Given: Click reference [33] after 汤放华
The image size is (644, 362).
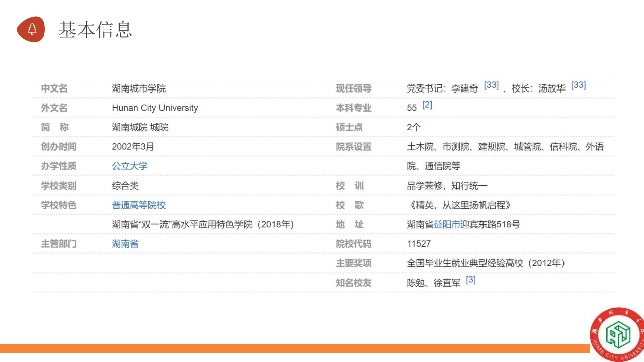Looking at the screenshot, I should tap(578, 85).
